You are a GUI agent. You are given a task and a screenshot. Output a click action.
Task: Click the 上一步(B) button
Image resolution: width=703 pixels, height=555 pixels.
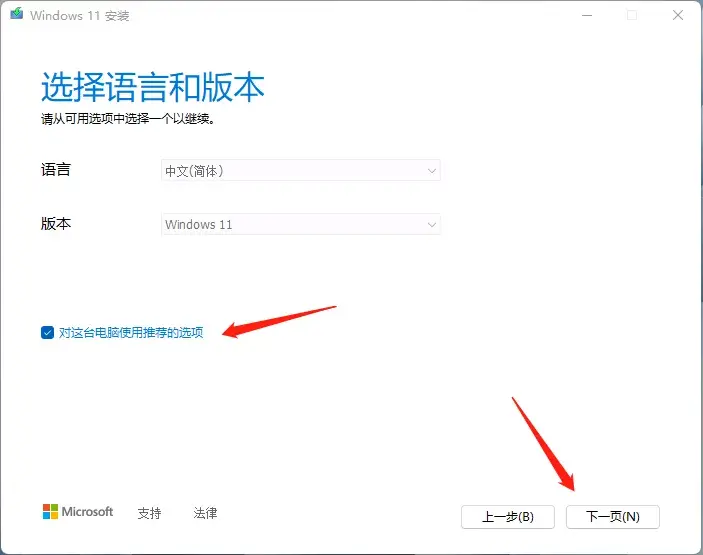coord(508,517)
